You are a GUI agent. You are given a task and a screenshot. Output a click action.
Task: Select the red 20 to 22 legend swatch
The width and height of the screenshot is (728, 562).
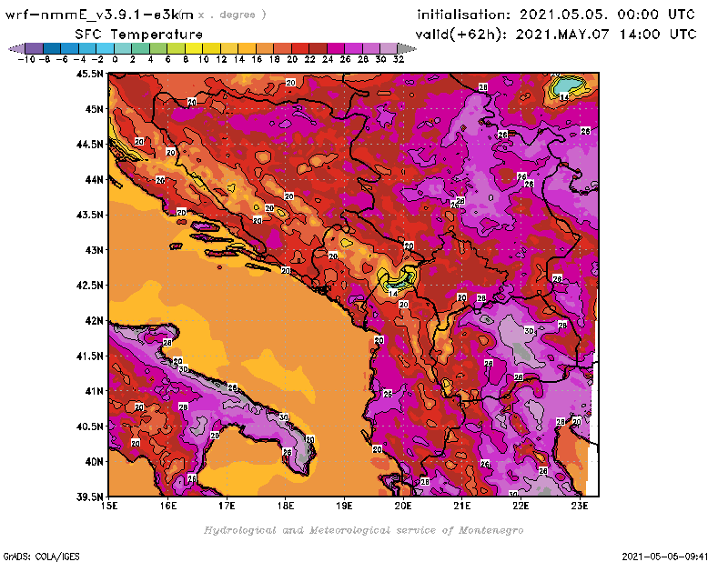(300, 48)
